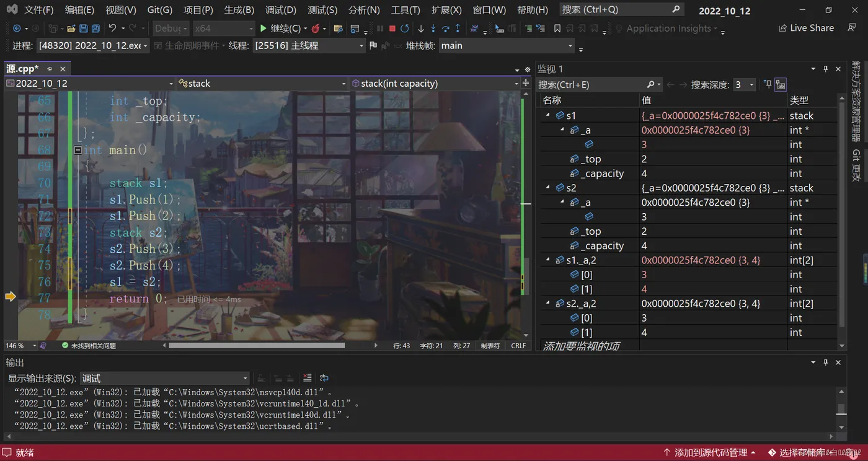This screenshot has width=868, height=461.
Task: Open the Git 更改 side tab
Action: tap(856, 165)
